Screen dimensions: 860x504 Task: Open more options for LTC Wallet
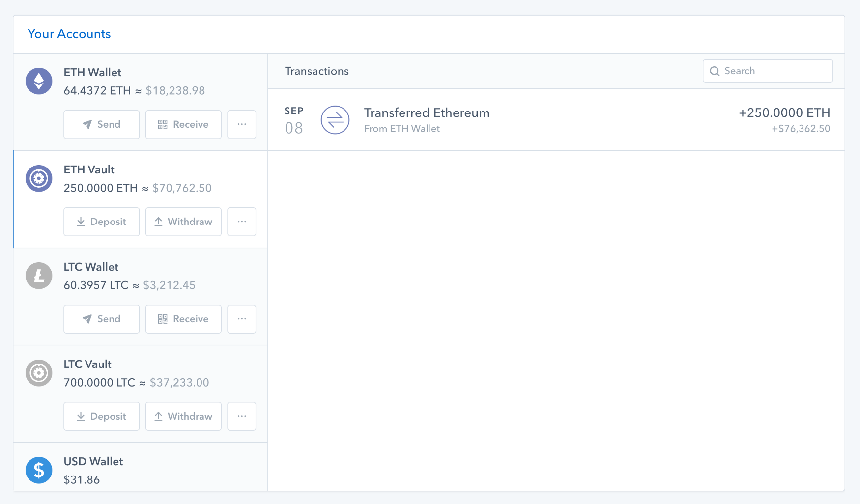(x=241, y=319)
